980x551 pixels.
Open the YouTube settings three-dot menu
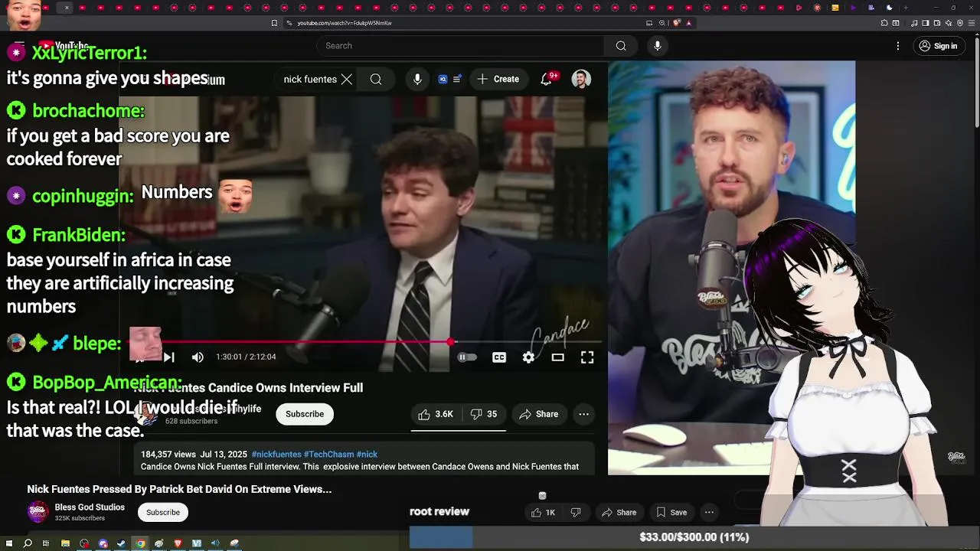click(898, 46)
